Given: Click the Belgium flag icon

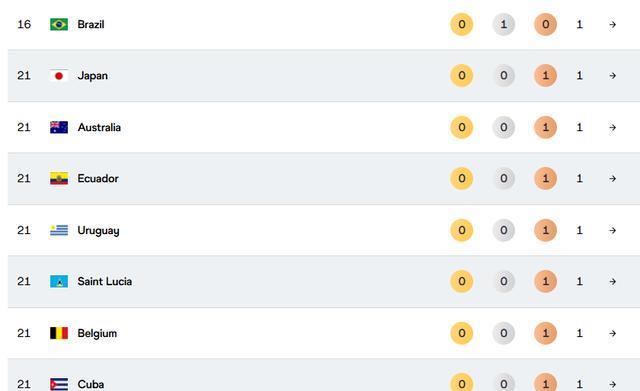Looking at the screenshot, I should (x=59, y=333).
